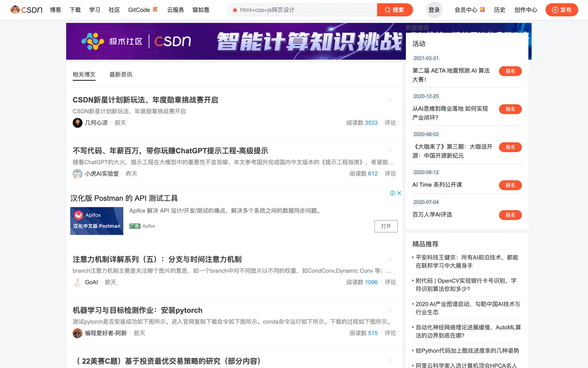Click author name 几何心凉
The height and width of the screenshot is (368, 588).
click(x=96, y=123)
